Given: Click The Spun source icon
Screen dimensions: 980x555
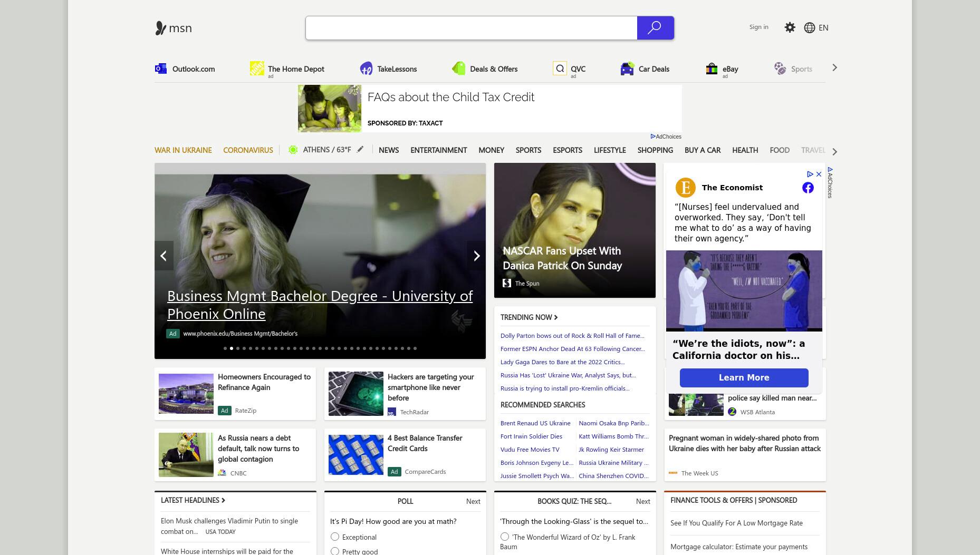Looking at the screenshot, I should (x=507, y=283).
